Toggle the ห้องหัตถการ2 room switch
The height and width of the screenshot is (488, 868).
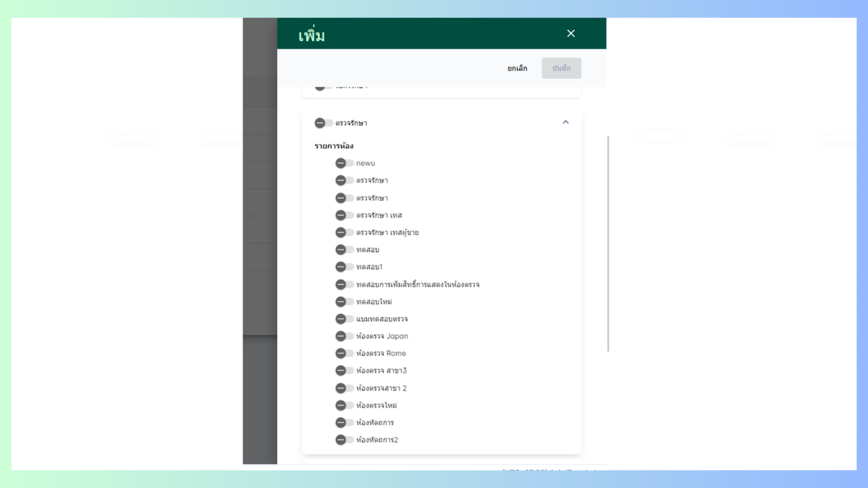(x=344, y=440)
